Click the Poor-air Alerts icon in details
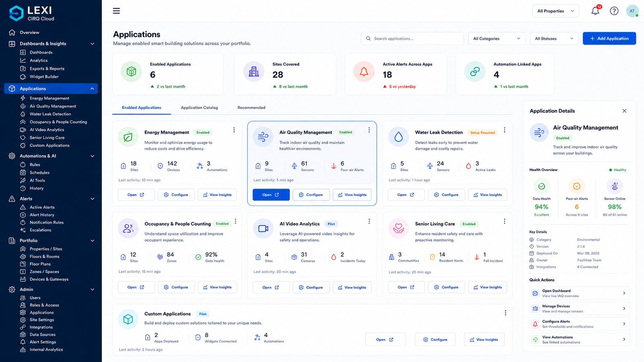 pos(577,186)
